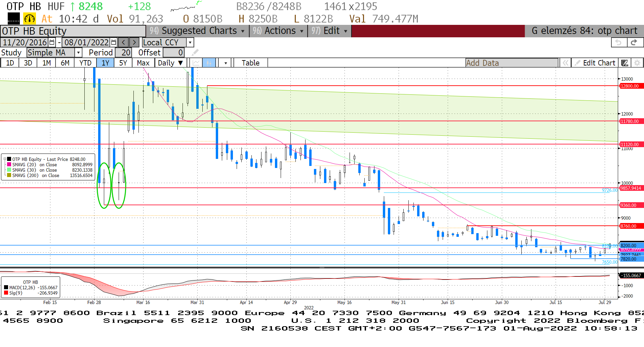The height and width of the screenshot is (347, 644).
Task: Select the 1D time range
Action: click(10, 63)
